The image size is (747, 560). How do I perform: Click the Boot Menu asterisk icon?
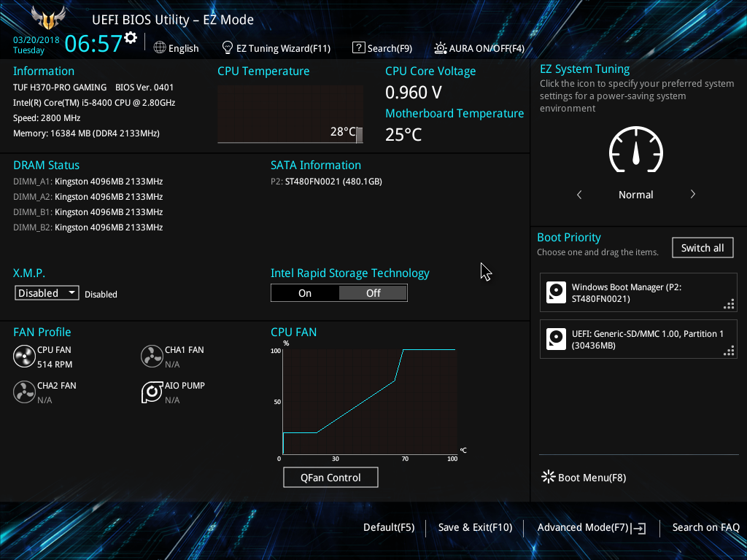(x=549, y=477)
